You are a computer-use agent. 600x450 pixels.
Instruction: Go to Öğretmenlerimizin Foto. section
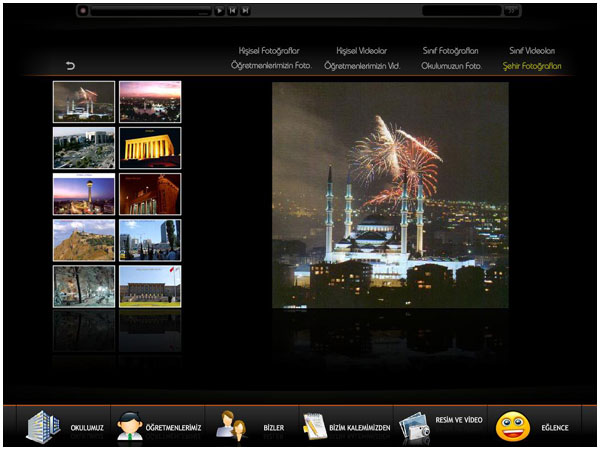tap(272, 66)
